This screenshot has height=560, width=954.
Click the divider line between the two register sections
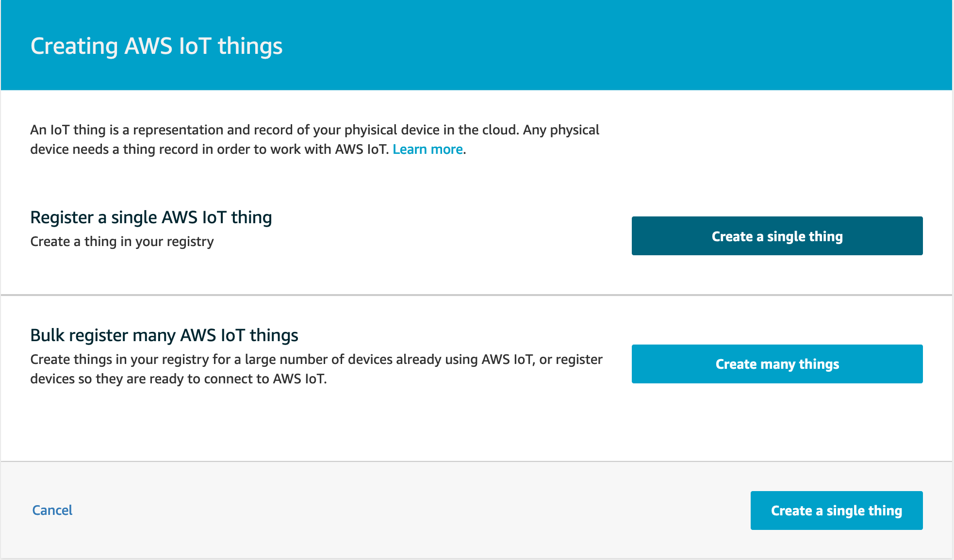(x=477, y=295)
